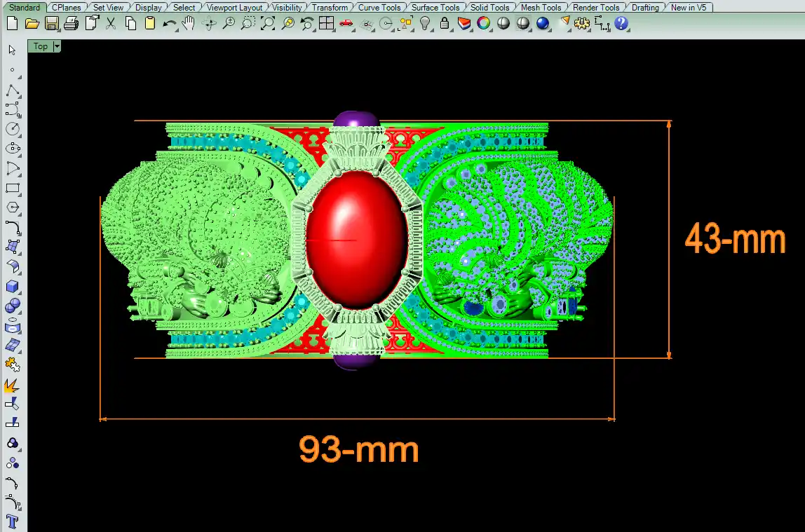Select the Pan hand tool

point(188,23)
